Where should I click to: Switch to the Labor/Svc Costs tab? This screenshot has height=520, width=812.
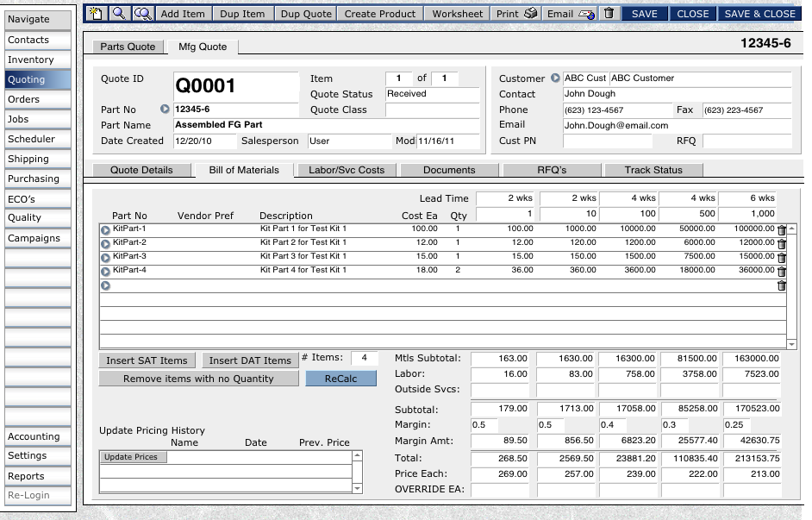(347, 170)
